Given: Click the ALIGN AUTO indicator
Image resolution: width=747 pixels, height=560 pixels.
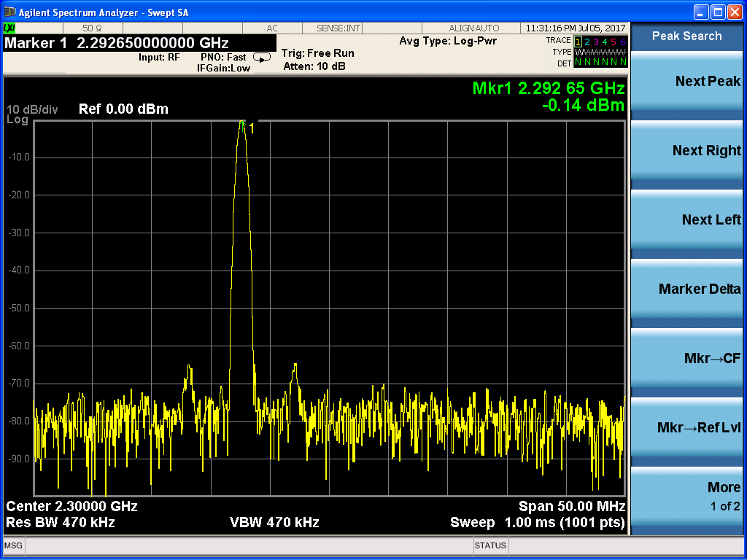Looking at the screenshot, I should tap(474, 28).
